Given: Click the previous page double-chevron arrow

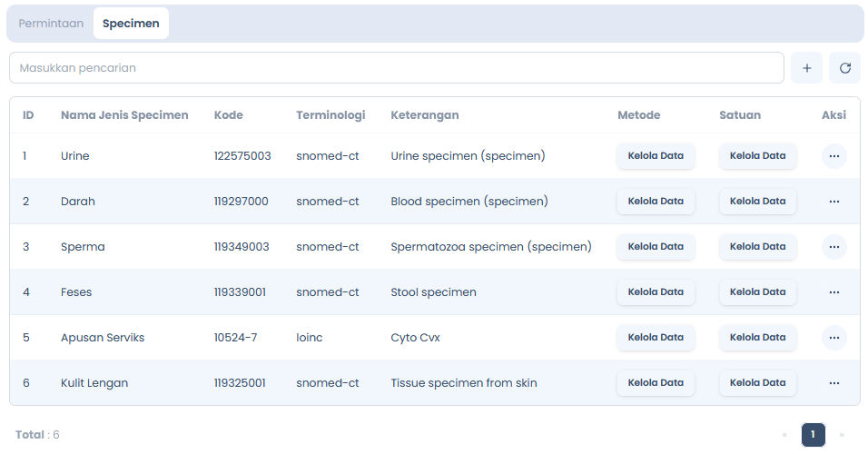Looking at the screenshot, I should coord(784,435).
